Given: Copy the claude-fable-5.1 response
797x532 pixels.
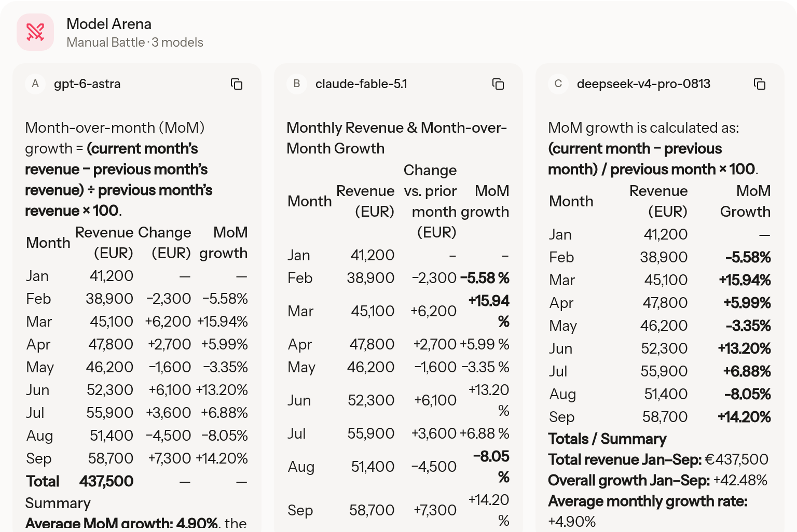Looking at the screenshot, I should tap(498, 84).
